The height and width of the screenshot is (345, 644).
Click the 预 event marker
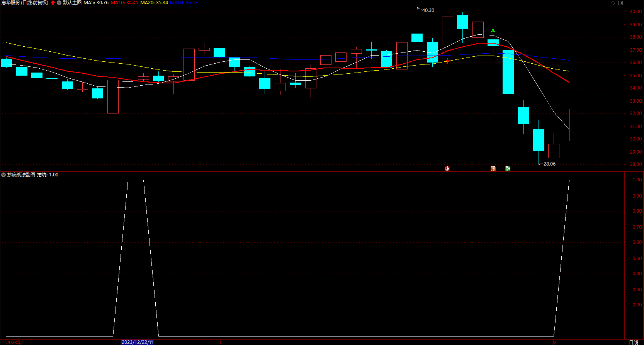click(493, 169)
